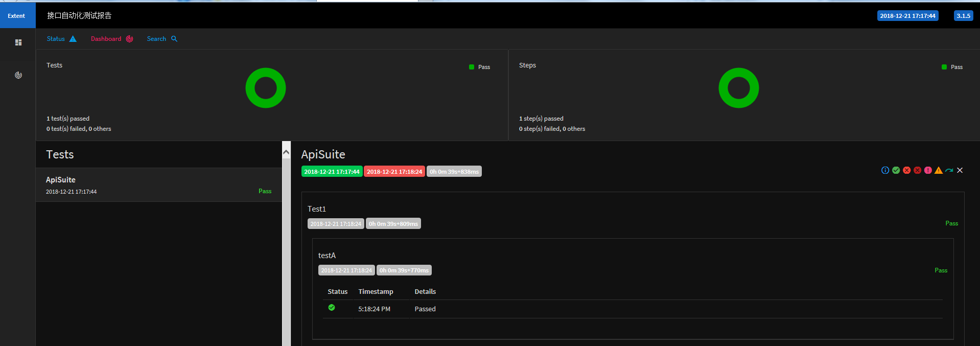Click the Pass label of testA

941,270
